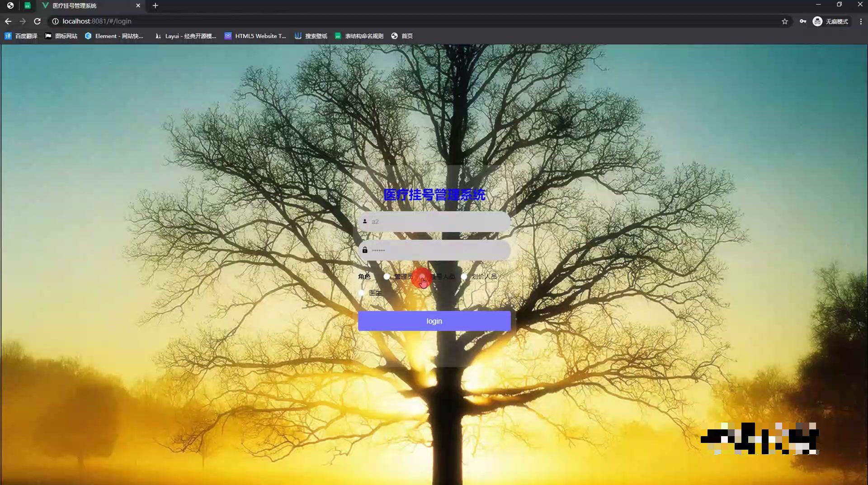Open the HTML5 Website Template bookmark icon
The width and height of the screenshot is (868, 485).
tap(228, 36)
